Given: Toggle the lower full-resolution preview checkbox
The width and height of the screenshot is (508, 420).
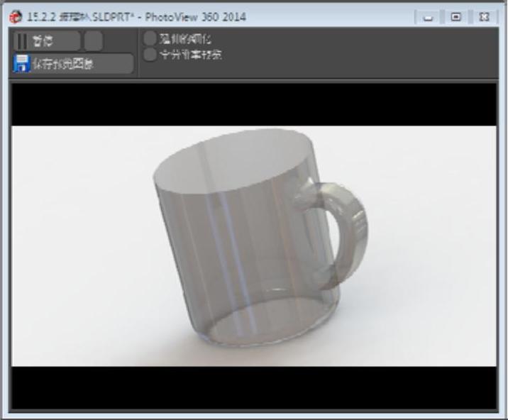Looking at the screenshot, I should 150,55.
